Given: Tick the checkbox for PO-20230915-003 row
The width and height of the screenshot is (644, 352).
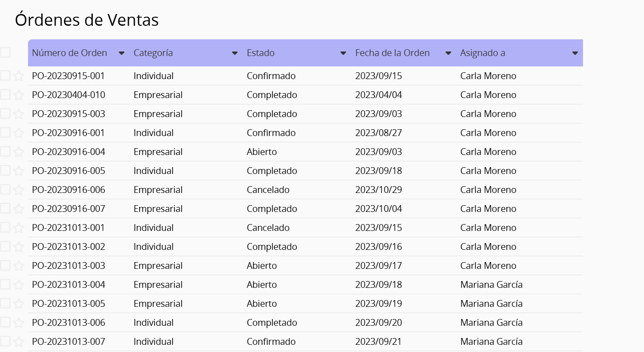Looking at the screenshot, I should 5,113.
